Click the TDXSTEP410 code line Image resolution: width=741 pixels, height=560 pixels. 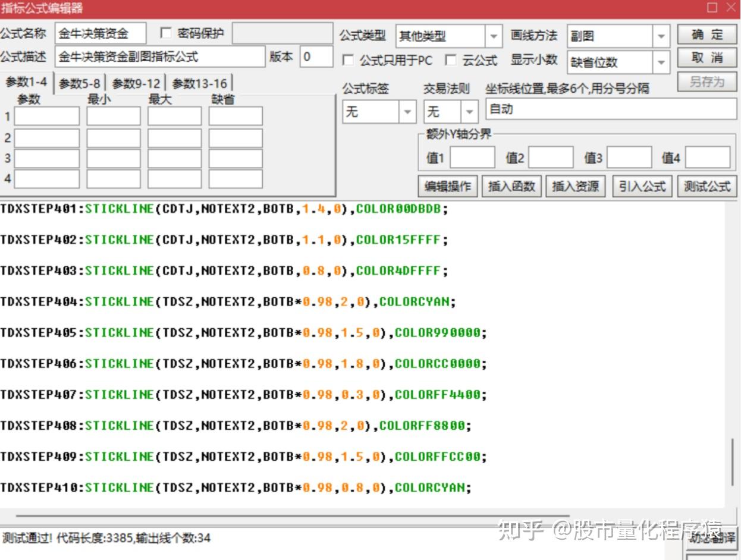(236, 487)
